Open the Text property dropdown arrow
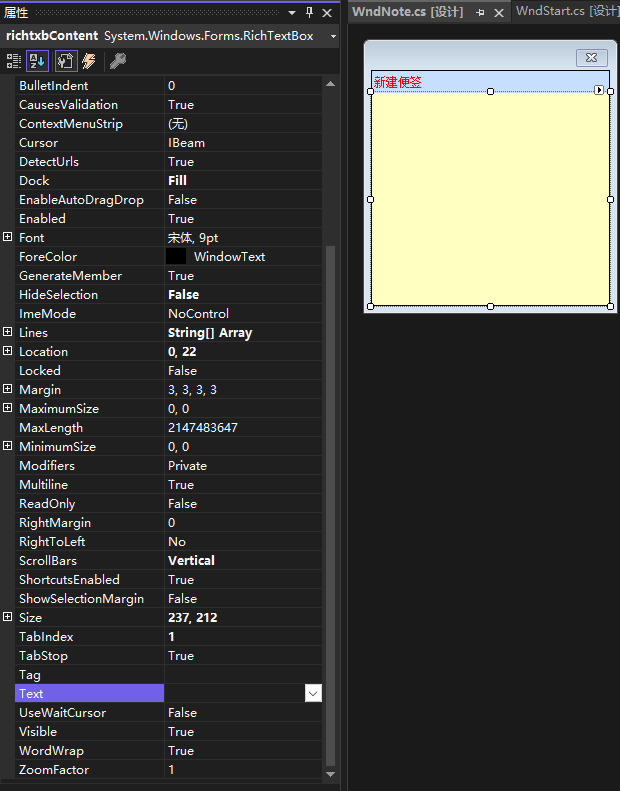620x791 pixels. (x=313, y=693)
